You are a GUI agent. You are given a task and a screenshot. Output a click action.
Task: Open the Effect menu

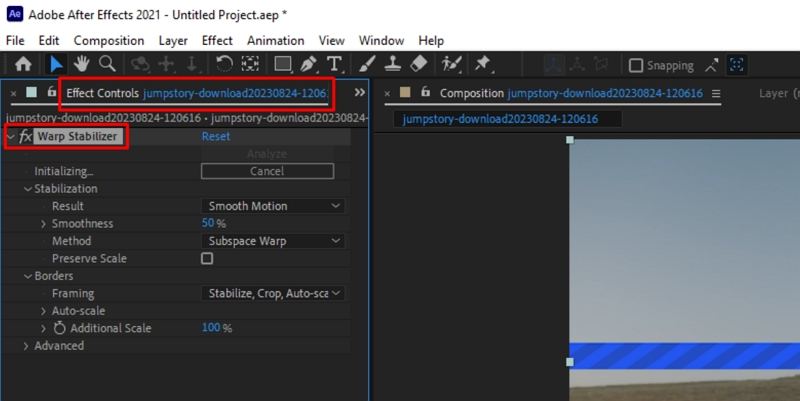(x=217, y=40)
